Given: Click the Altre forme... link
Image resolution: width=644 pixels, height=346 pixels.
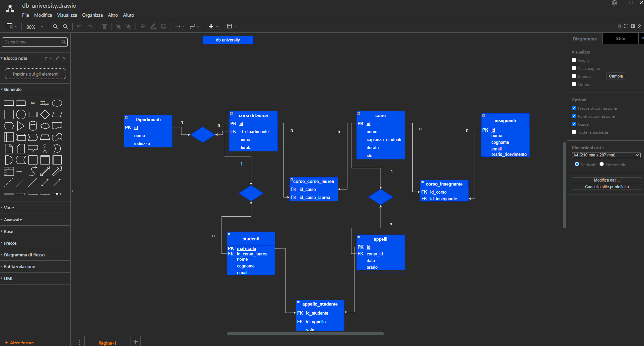Looking at the screenshot, I should tap(21, 343).
